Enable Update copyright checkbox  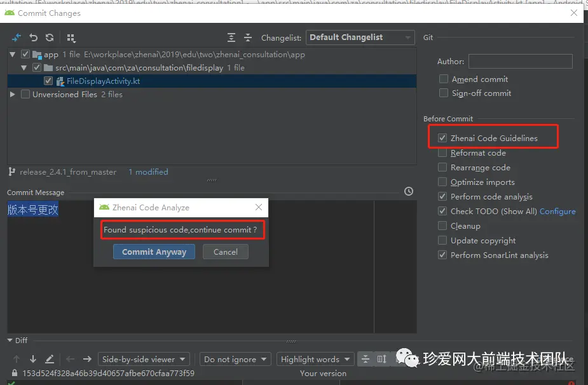point(442,240)
